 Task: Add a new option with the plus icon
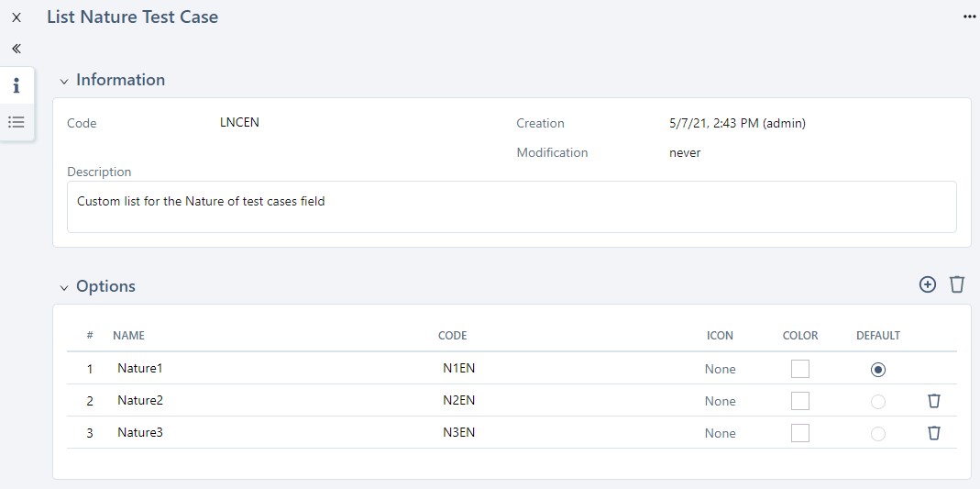928,284
